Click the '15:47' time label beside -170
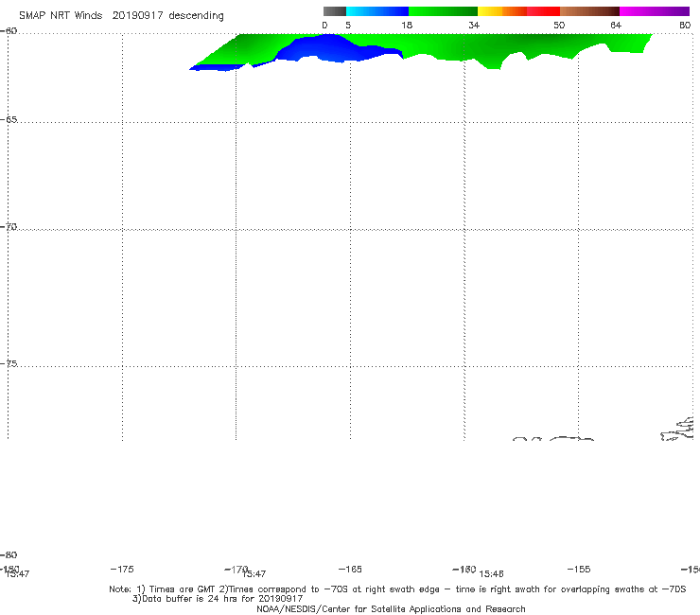This screenshot has width=700, height=615. click(255, 574)
